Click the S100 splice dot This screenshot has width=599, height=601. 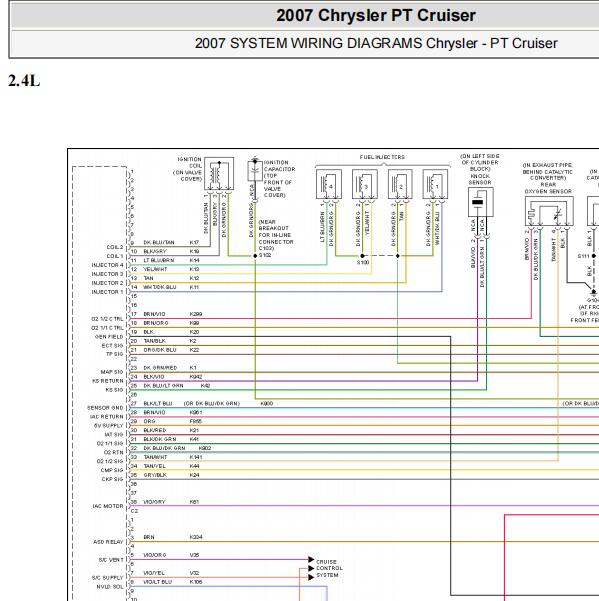point(362,256)
